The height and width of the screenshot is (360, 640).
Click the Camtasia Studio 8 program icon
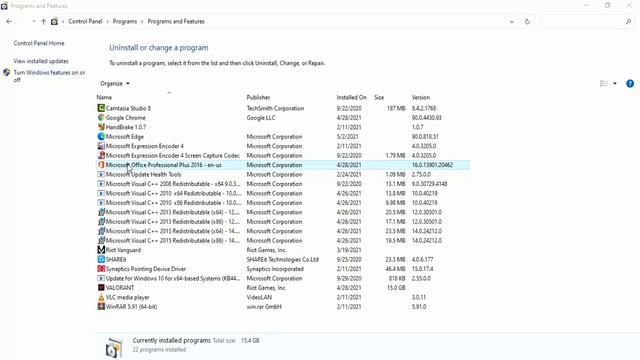pyautogui.click(x=101, y=108)
